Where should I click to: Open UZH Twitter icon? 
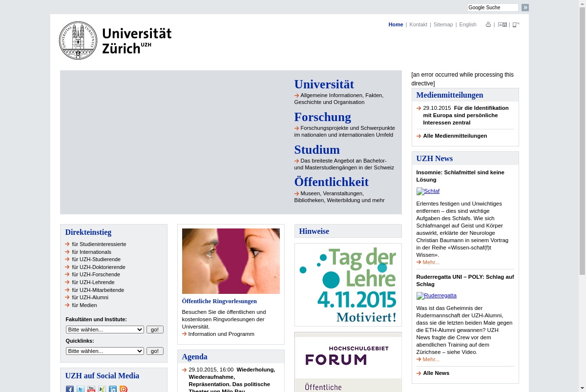click(x=81, y=389)
